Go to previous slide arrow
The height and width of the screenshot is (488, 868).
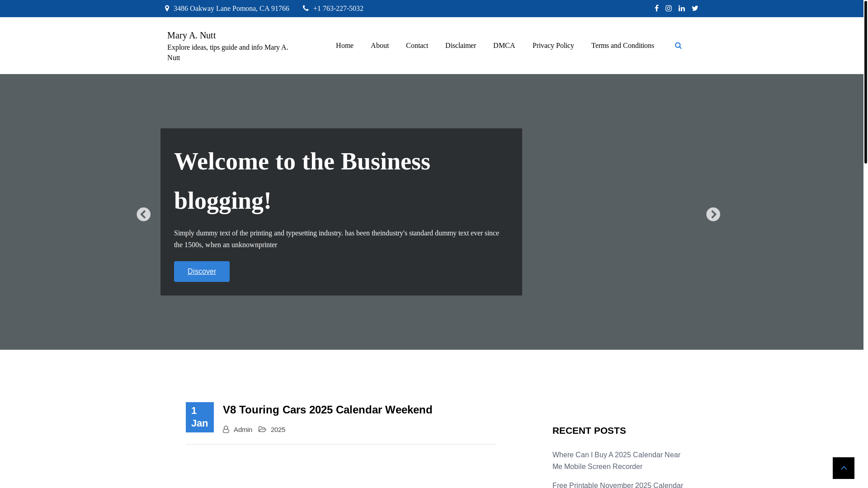pyautogui.click(x=144, y=214)
